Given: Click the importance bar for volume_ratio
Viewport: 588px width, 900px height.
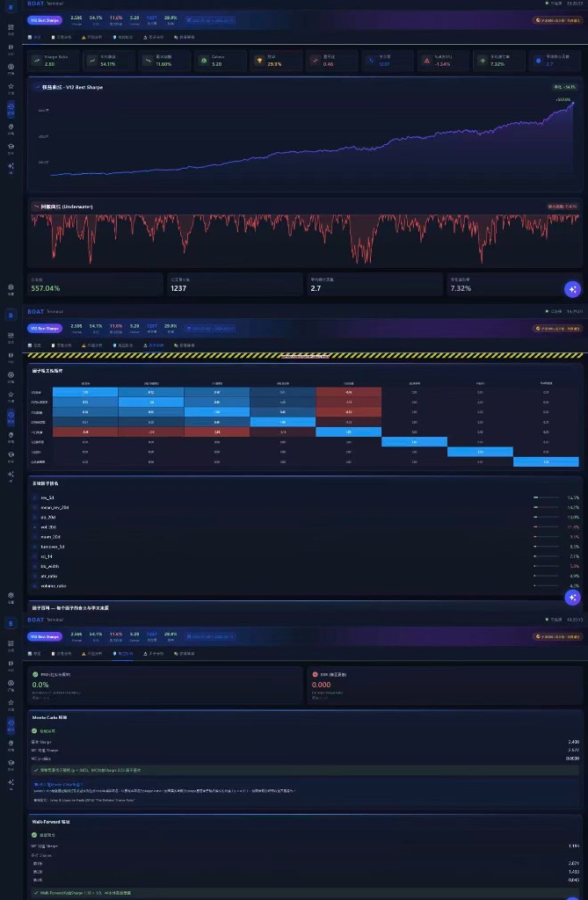Looking at the screenshot, I should (546, 585).
